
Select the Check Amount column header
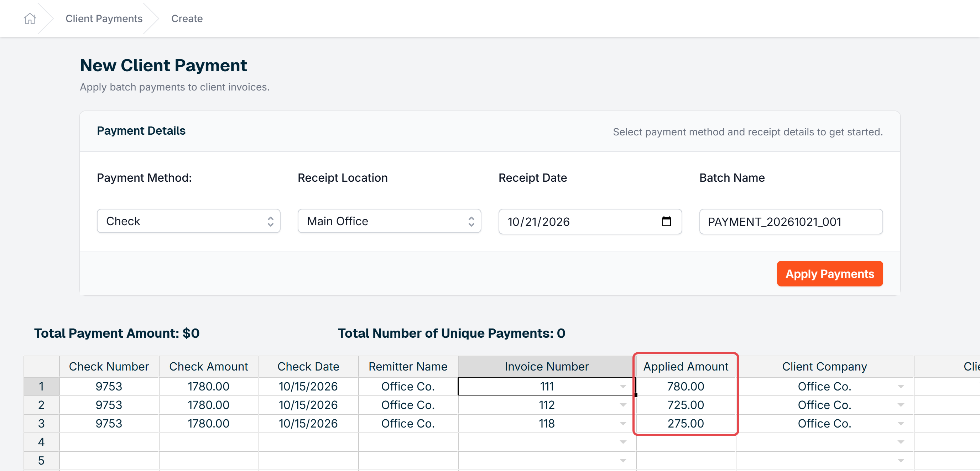pos(209,366)
